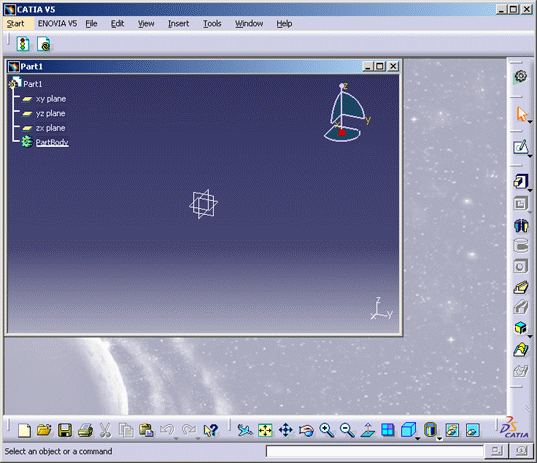Save the current part
The image size is (537, 463).
pyautogui.click(x=65, y=430)
